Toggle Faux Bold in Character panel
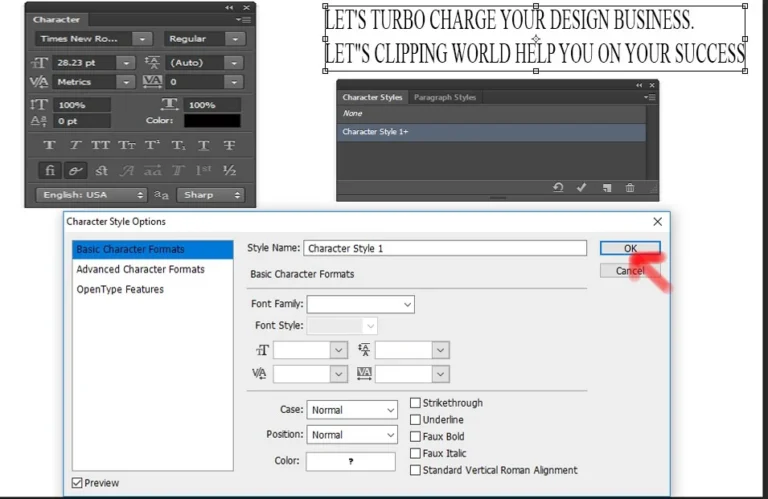Screen dimensions: 768x499 point(49,145)
